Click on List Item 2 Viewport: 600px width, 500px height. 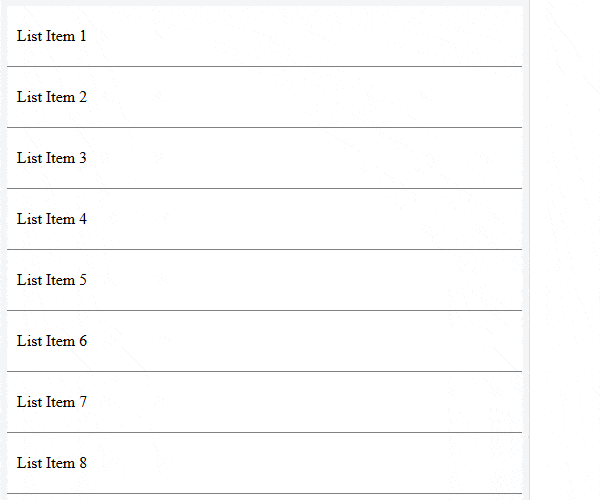coord(264,97)
